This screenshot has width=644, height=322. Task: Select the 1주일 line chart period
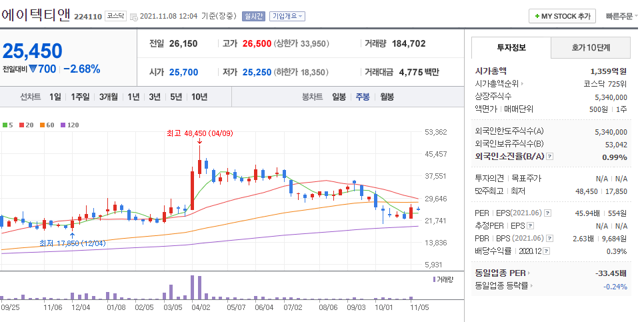pyautogui.click(x=80, y=97)
